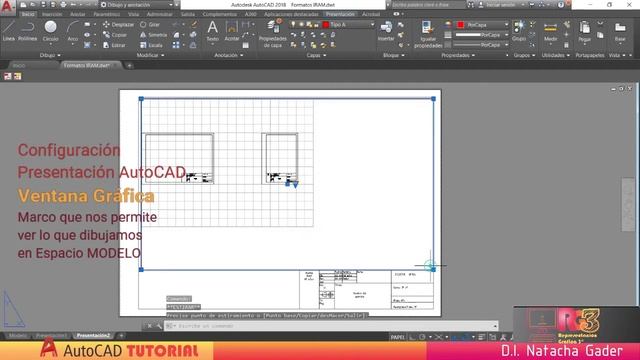Click the print icon in quick access toolbar
The width and height of the screenshot is (640, 360).
63,5
